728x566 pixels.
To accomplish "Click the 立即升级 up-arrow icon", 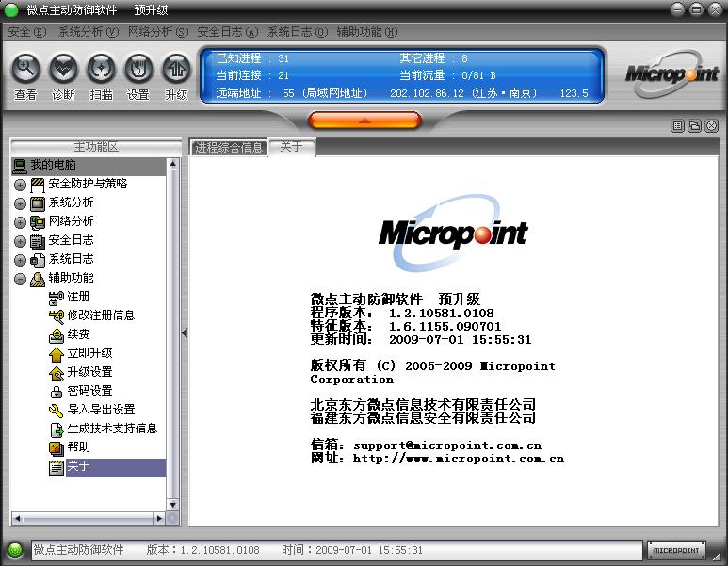I will pos(57,354).
